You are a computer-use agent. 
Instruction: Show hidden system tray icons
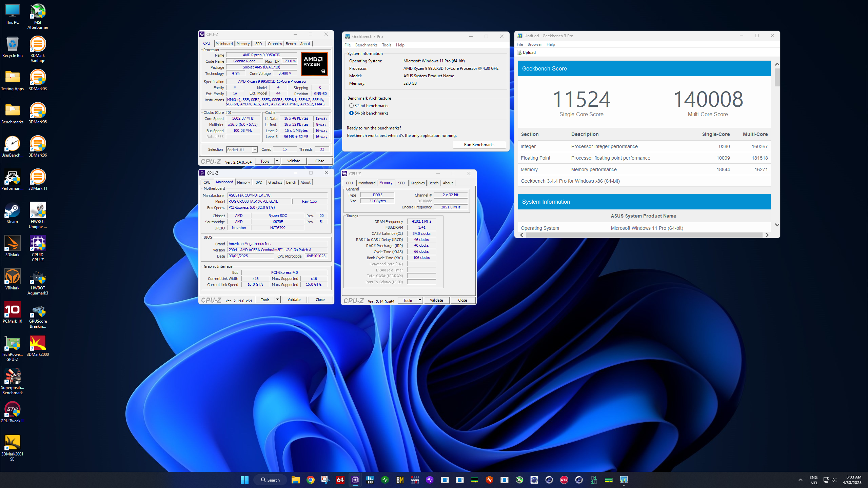click(x=800, y=480)
